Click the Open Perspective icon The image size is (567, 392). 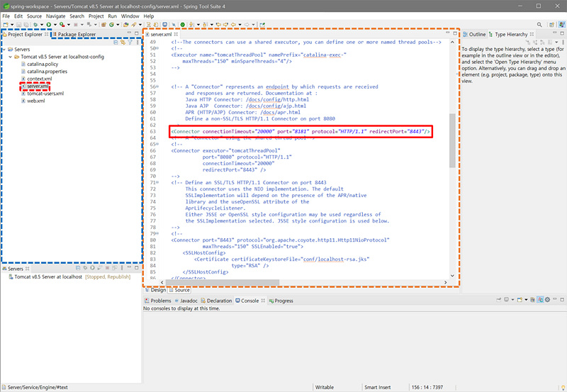click(551, 25)
